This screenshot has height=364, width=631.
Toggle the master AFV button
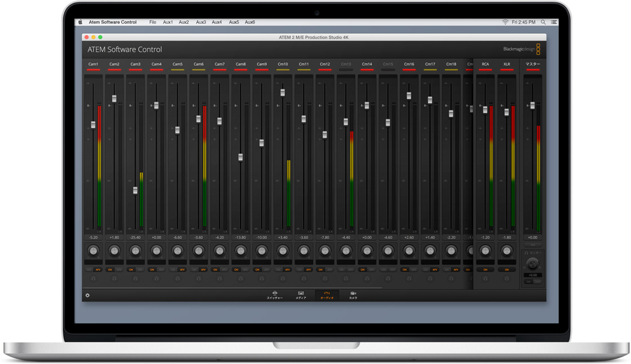point(532,245)
